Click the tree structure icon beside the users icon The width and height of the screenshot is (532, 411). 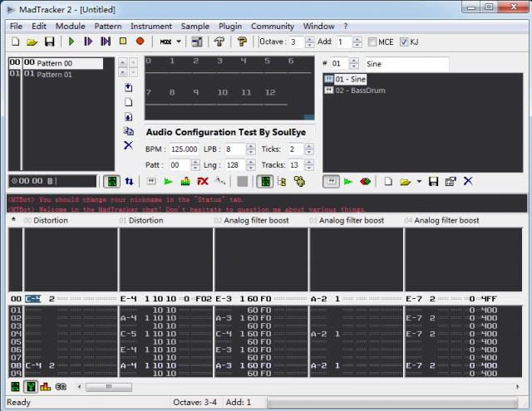pyautogui.click(x=282, y=182)
